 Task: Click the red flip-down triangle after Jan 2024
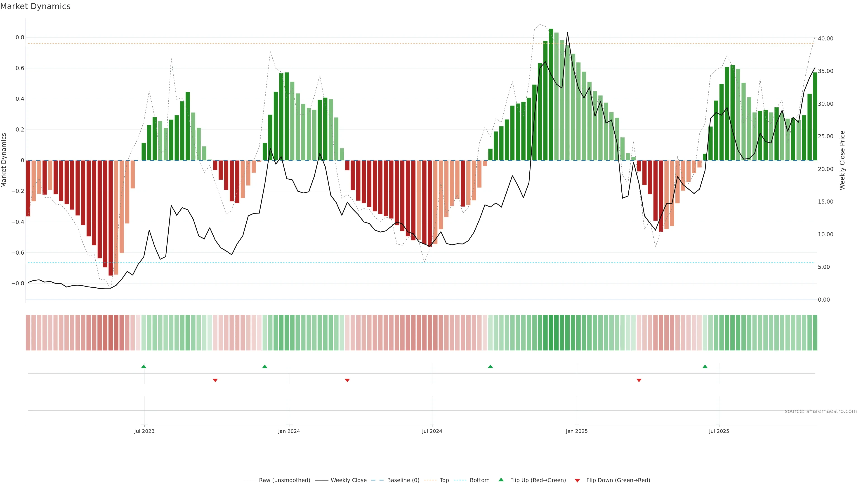347,380
